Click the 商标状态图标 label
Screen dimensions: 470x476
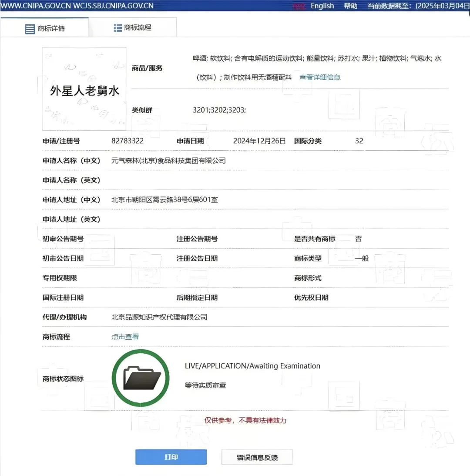pyautogui.click(x=63, y=379)
